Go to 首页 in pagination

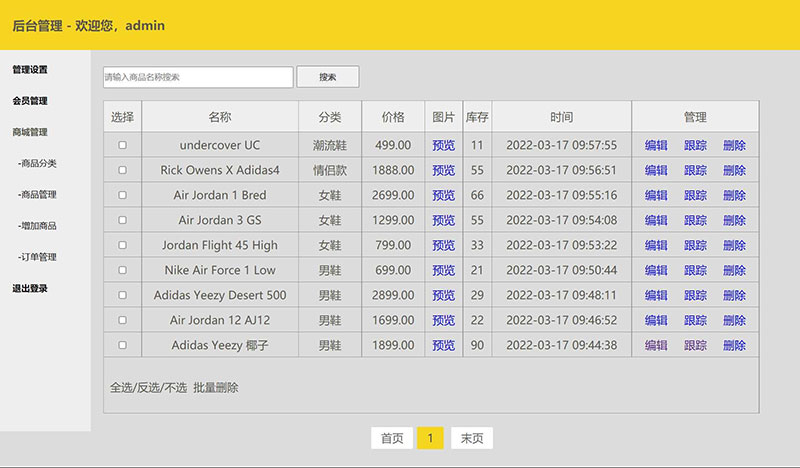coord(392,438)
